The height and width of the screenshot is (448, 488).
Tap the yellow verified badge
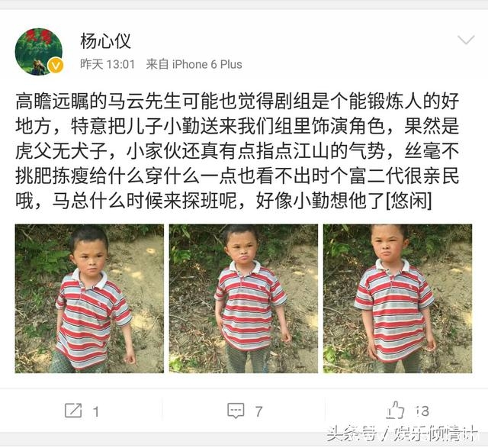point(56,66)
